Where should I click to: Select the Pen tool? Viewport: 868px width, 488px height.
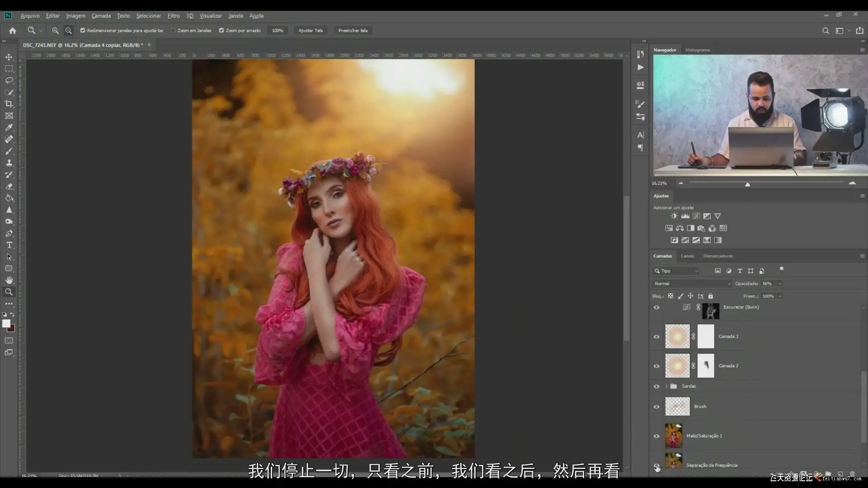9,233
